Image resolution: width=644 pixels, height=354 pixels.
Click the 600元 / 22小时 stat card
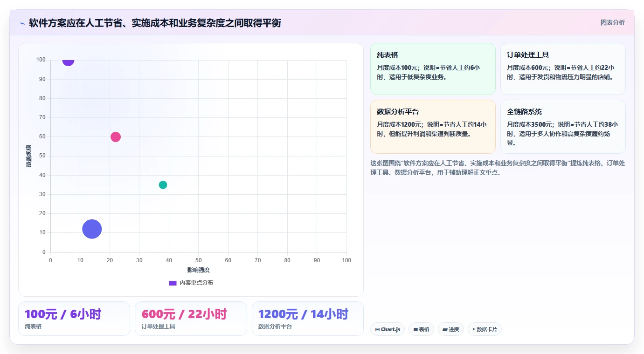191,319
